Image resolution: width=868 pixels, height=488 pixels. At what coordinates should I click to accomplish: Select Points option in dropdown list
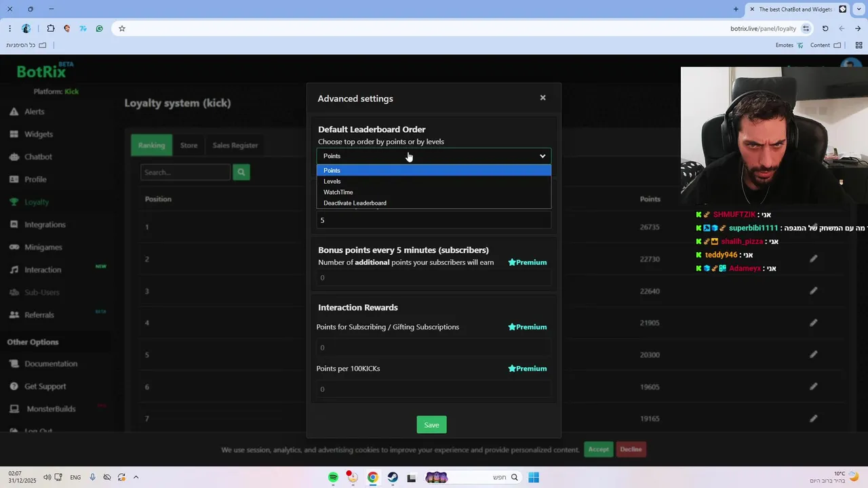click(434, 170)
